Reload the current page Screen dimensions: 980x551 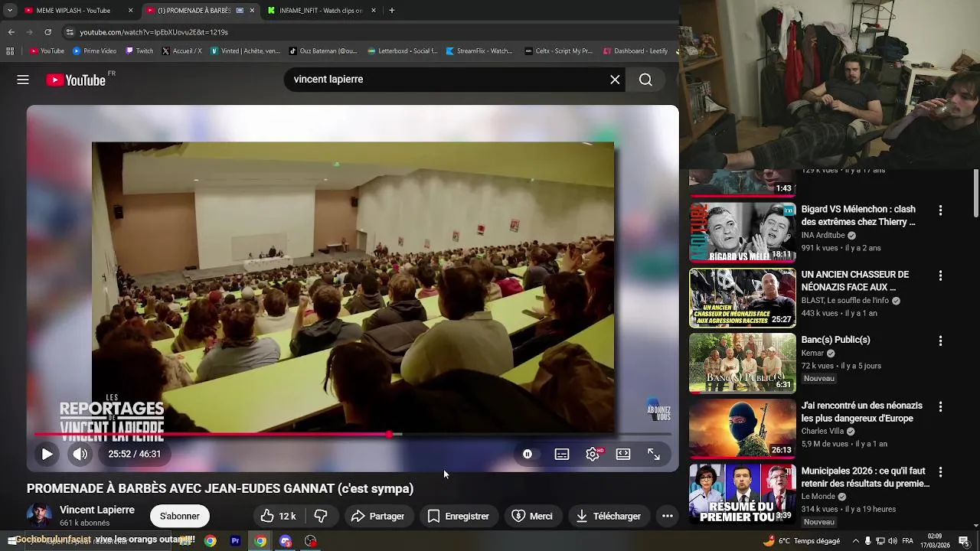point(47,32)
